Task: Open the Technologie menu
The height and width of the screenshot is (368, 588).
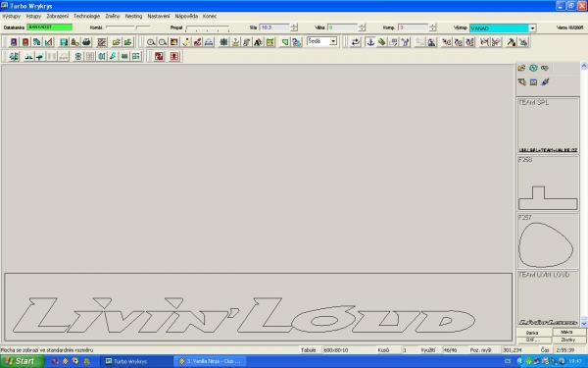Action: (86, 16)
